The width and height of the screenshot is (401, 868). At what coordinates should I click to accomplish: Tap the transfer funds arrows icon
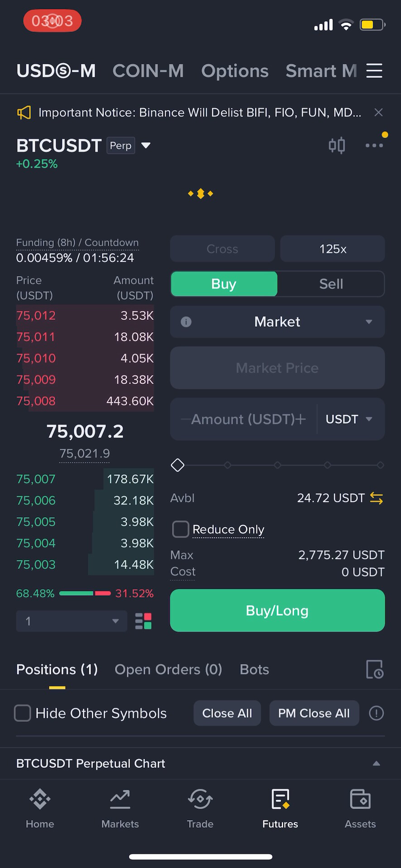pyautogui.click(x=377, y=498)
